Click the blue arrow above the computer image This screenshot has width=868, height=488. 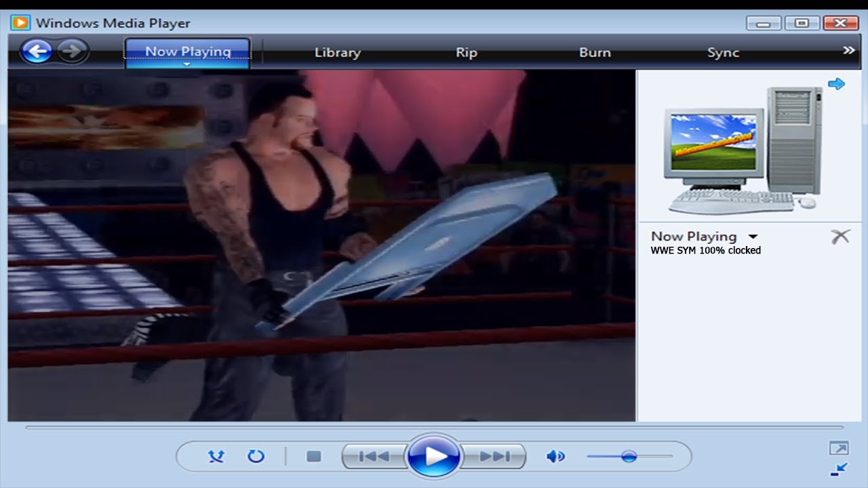click(x=837, y=83)
